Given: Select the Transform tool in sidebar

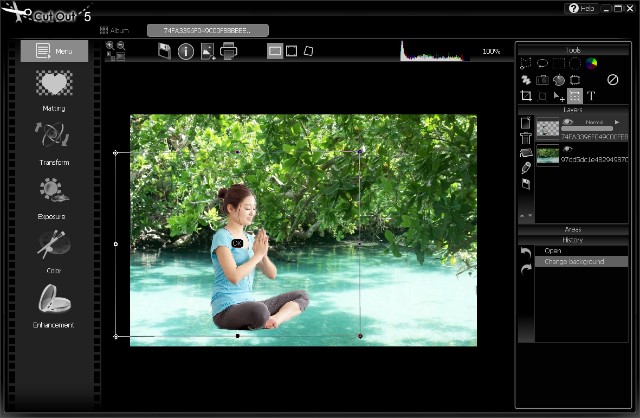Looking at the screenshot, I should pos(54,140).
